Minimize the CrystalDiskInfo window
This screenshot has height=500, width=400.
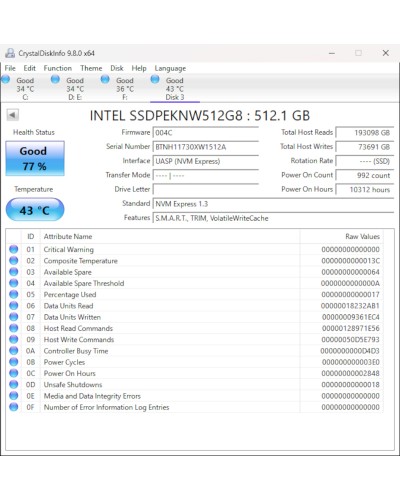[x=332, y=53]
